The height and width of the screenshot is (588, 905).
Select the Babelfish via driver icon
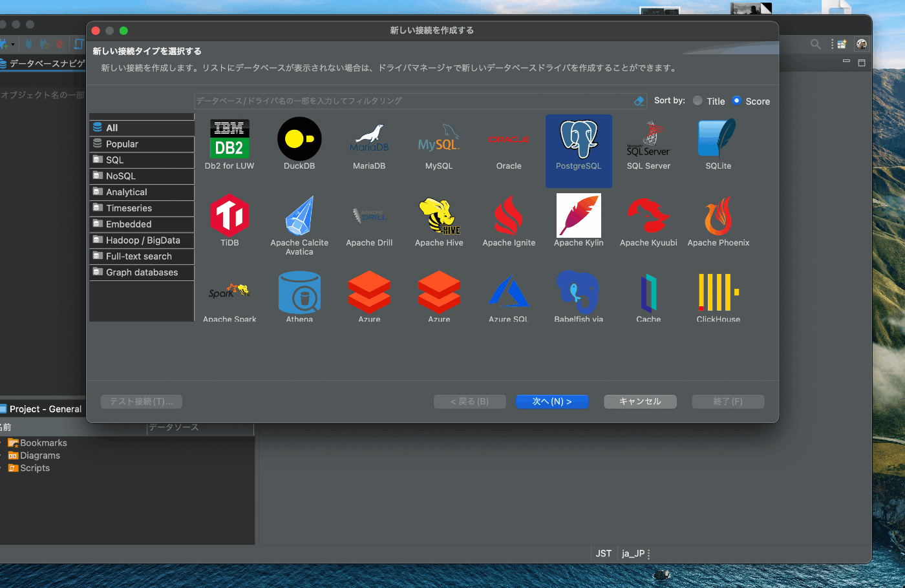579,292
